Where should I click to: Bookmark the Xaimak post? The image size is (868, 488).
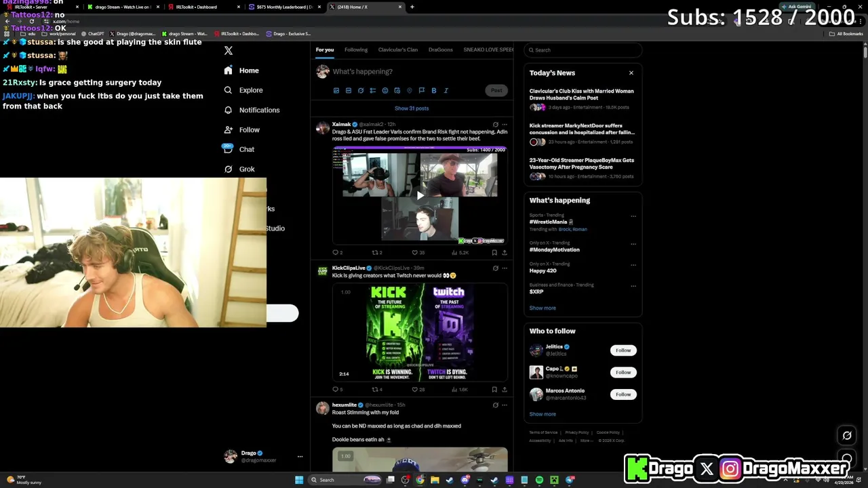click(494, 252)
